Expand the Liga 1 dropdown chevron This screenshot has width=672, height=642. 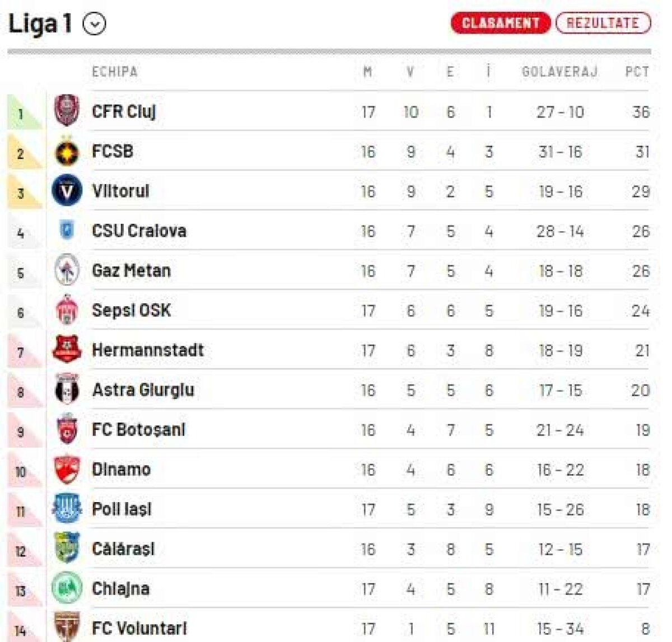94,24
